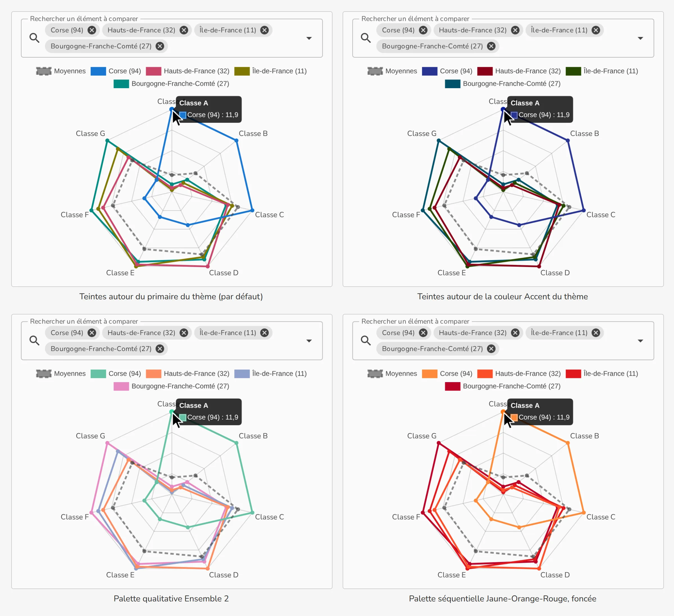
Task: Click the Corse Classe C point in top-left radar
Action: [252, 210]
